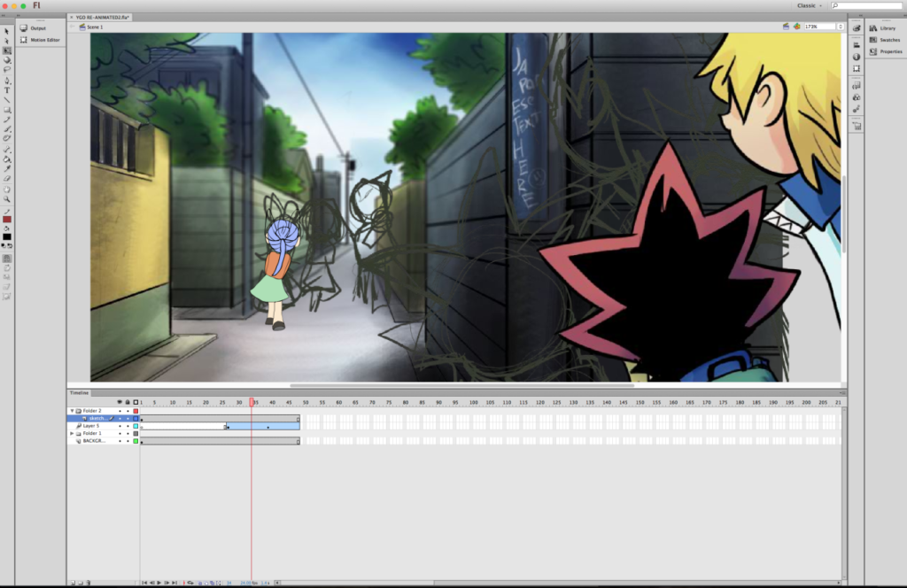Open the Align panel icon

[x=857, y=45]
